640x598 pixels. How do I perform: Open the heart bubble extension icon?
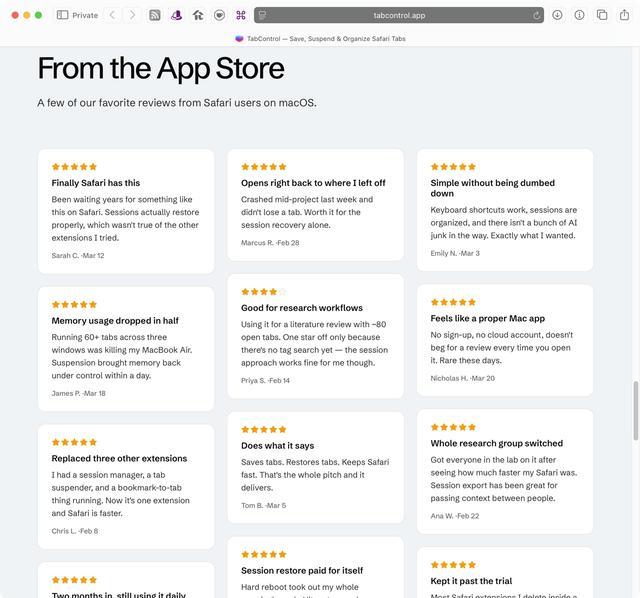220,15
